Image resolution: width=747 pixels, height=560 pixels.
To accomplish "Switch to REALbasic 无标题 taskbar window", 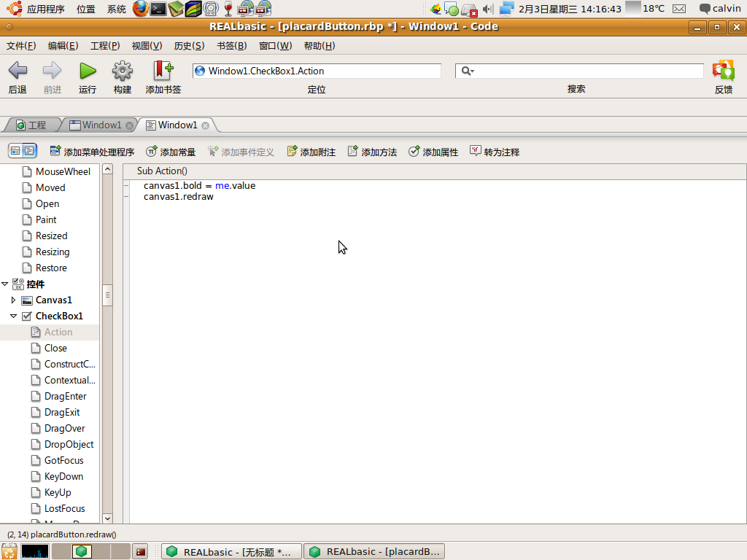I will click(231, 551).
